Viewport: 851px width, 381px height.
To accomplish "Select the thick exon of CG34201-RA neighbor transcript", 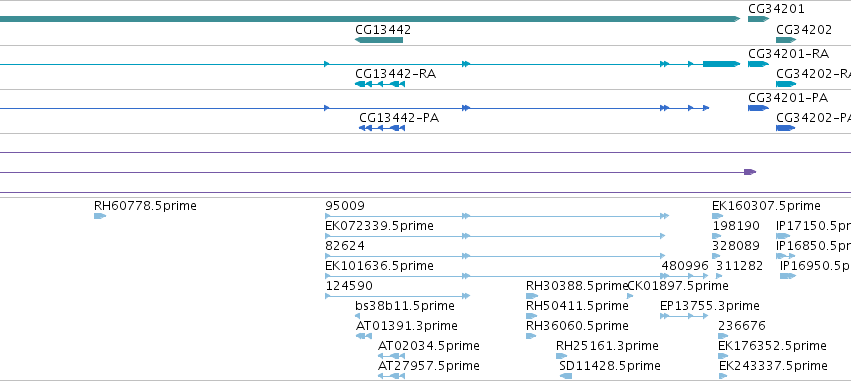I will pyautogui.click(x=721, y=64).
